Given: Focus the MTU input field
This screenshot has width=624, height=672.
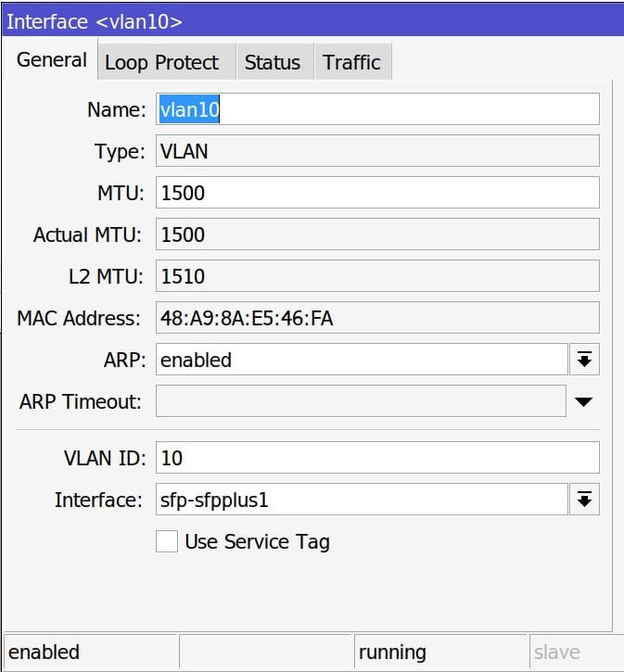Looking at the screenshot, I should pyautogui.click(x=376, y=193).
